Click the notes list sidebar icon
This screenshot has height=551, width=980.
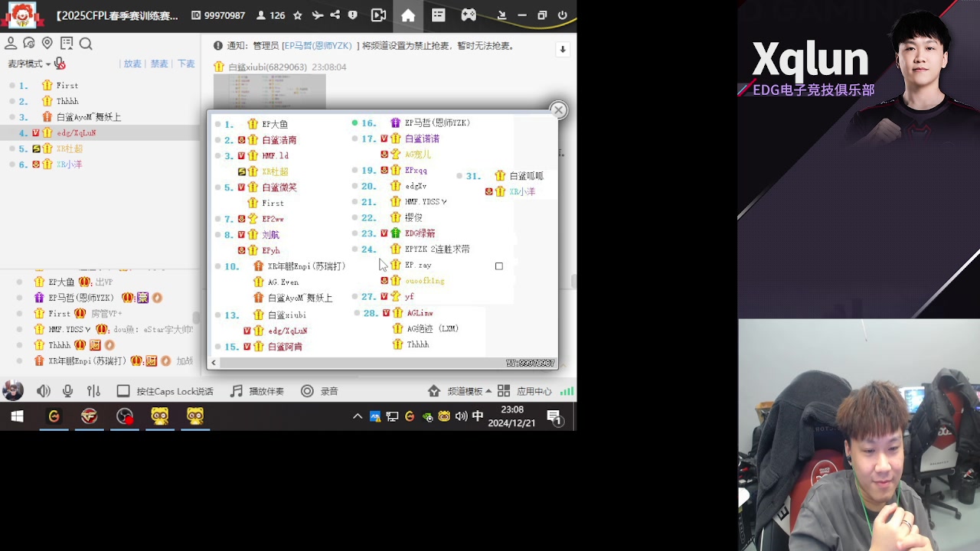[67, 44]
